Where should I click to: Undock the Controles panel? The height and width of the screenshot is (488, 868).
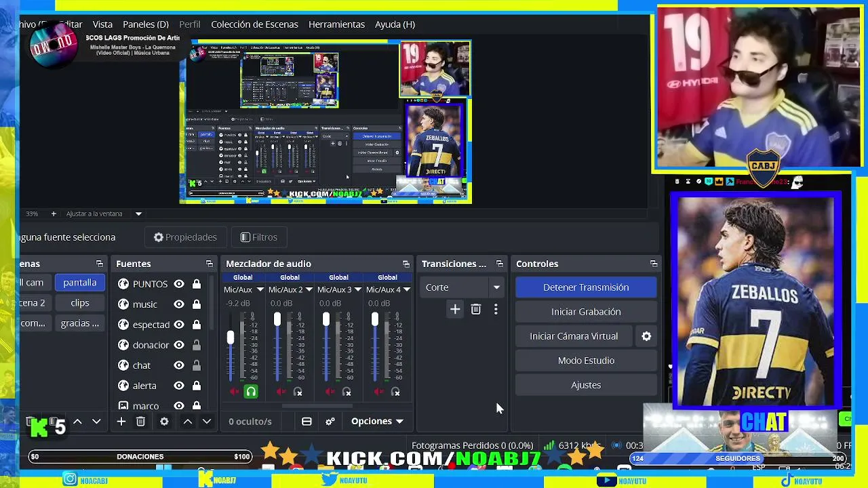[x=654, y=264]
